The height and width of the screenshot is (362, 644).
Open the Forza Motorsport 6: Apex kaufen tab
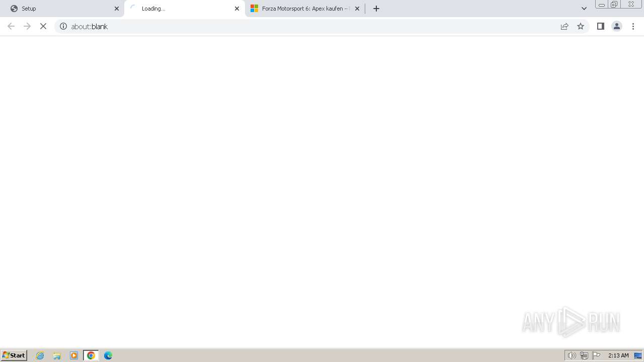305,9
